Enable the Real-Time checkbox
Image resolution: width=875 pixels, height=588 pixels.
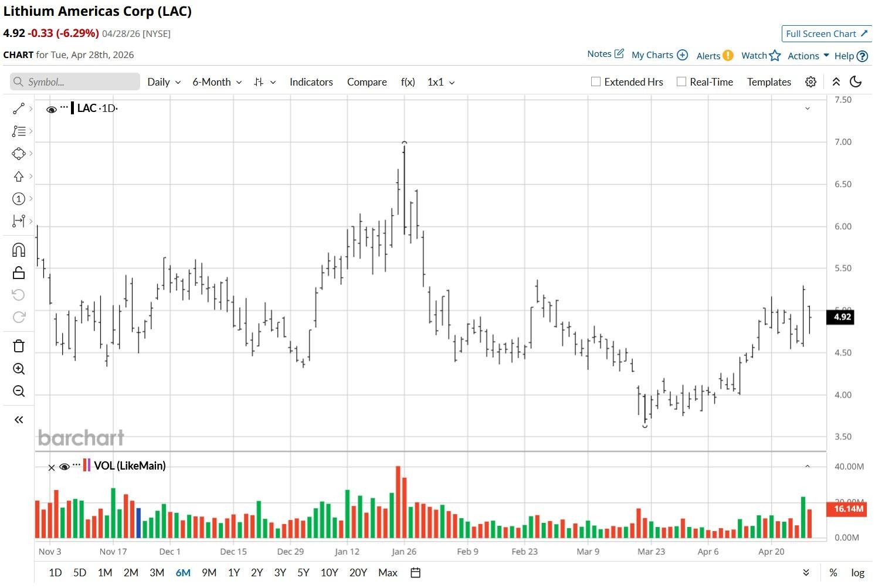point(681,82)
